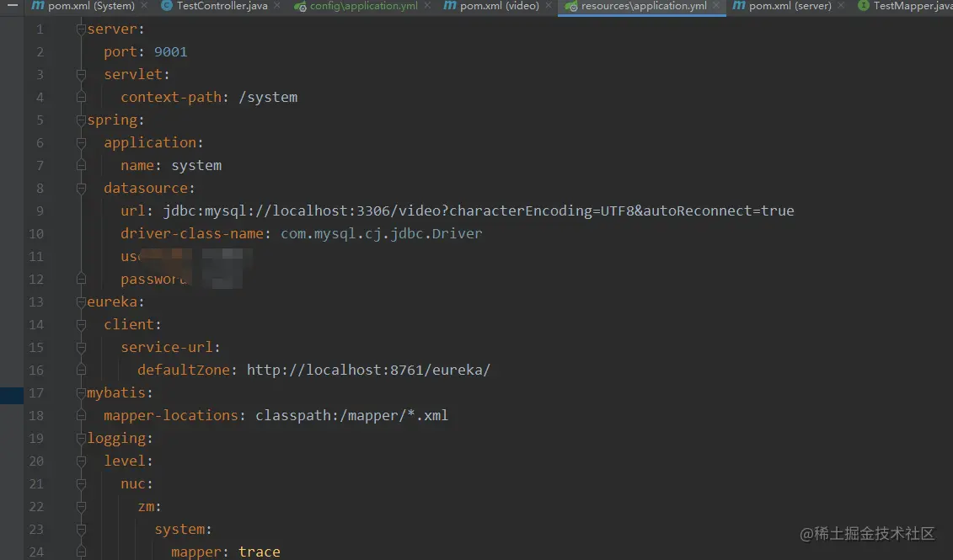Click the Maven icon on pom.xml (System) tab
This screenshot has height=560, width=953.
click(38, 5)
